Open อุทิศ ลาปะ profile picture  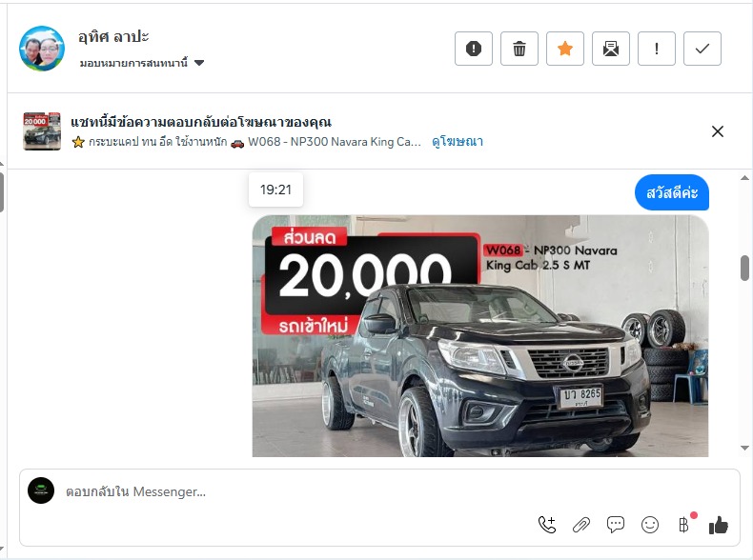coord(42,49)
